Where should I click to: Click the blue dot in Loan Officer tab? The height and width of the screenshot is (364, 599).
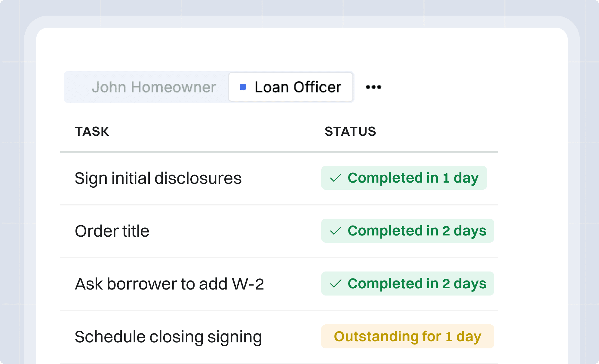pos(242,87)
